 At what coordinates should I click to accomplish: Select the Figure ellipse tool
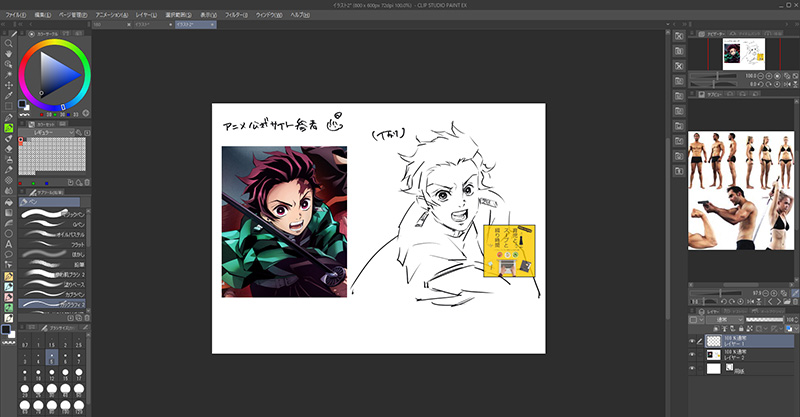[9, 233]
